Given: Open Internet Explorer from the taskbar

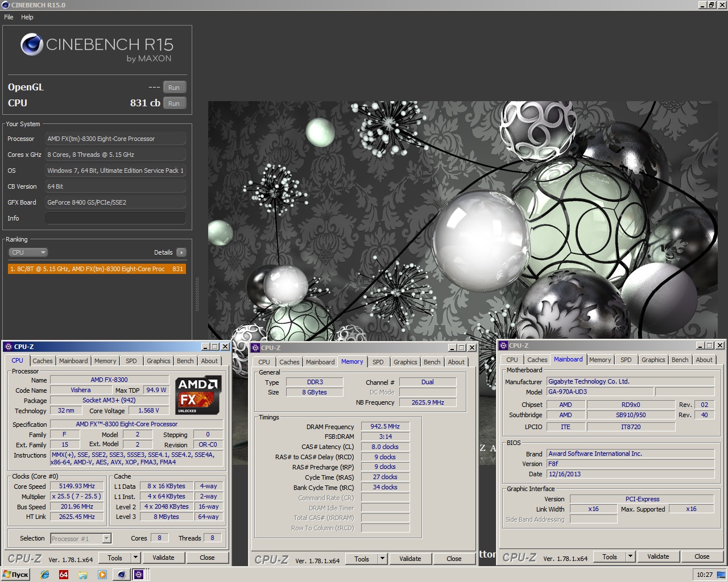Looking at the screenshot, I should click(45, 575).
